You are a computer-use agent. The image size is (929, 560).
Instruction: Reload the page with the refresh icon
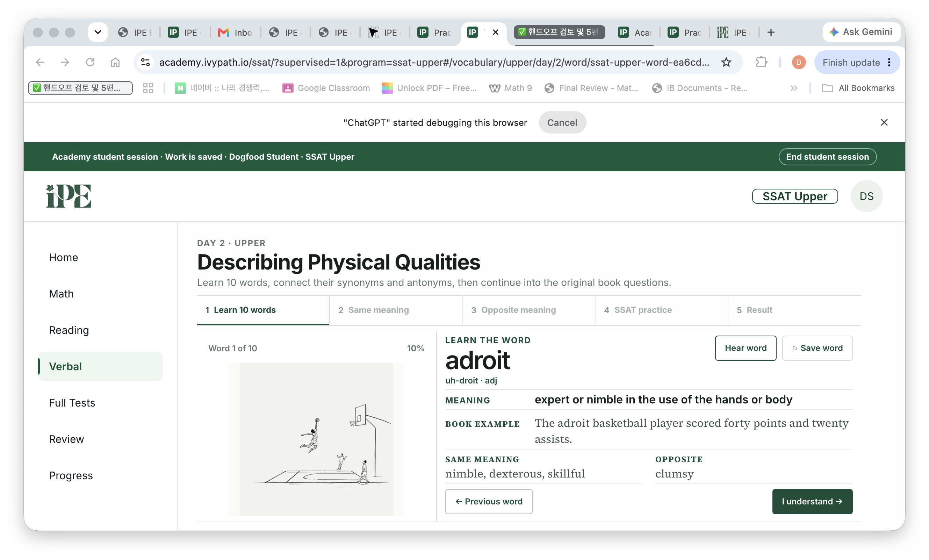[x=90, y=62]
